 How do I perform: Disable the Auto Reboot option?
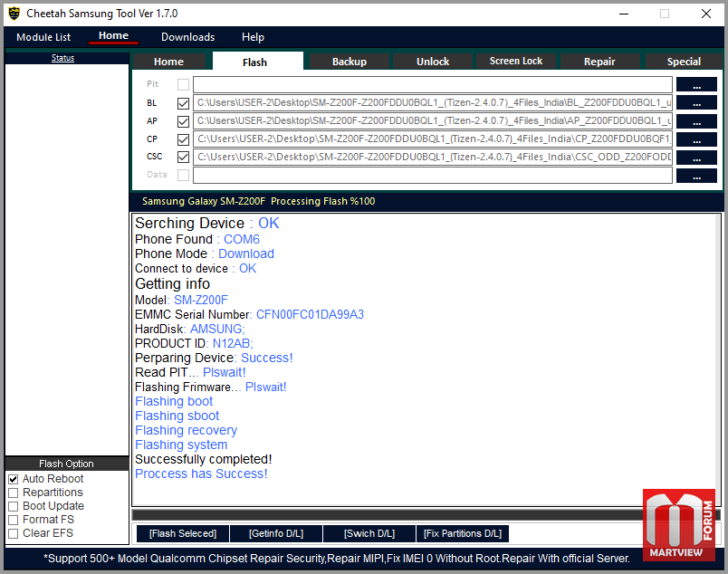(14, 479)
